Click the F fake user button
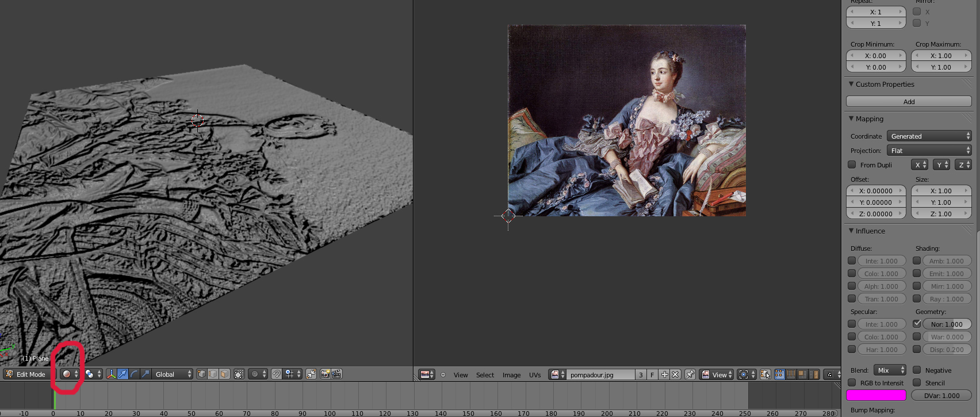The width and height of the screenshot is (980, 417). pos(652,374)
